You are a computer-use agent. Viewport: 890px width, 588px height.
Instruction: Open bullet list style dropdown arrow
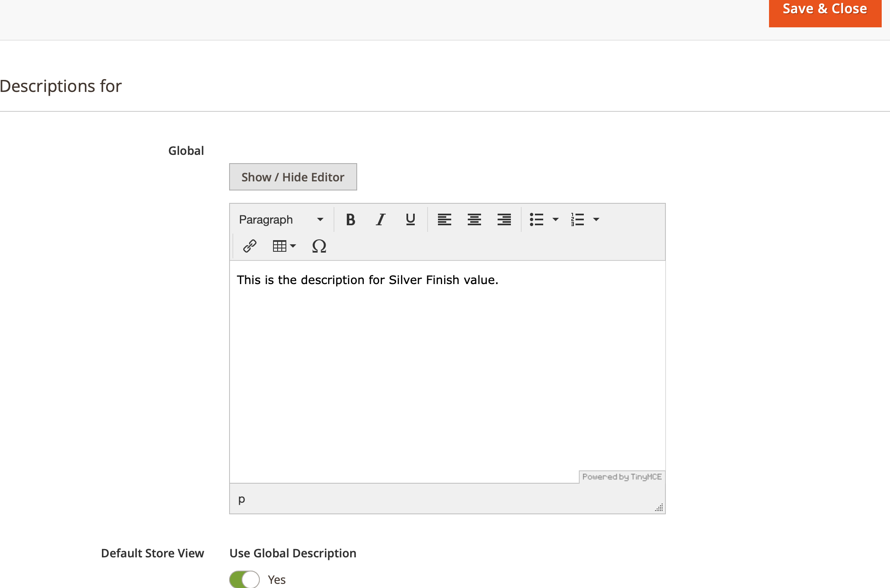coord(556,219)
